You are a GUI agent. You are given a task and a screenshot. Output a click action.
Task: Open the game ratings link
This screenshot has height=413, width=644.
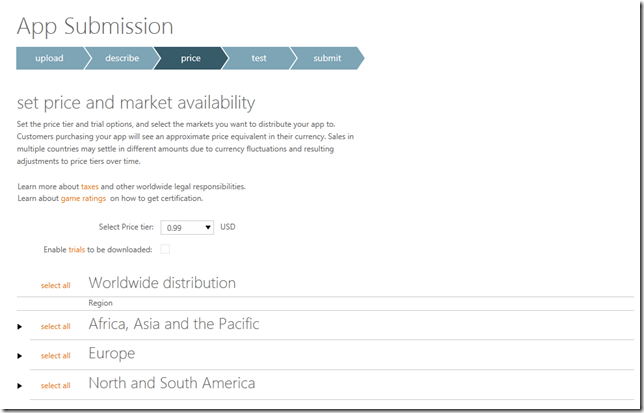tap(83, 198)
